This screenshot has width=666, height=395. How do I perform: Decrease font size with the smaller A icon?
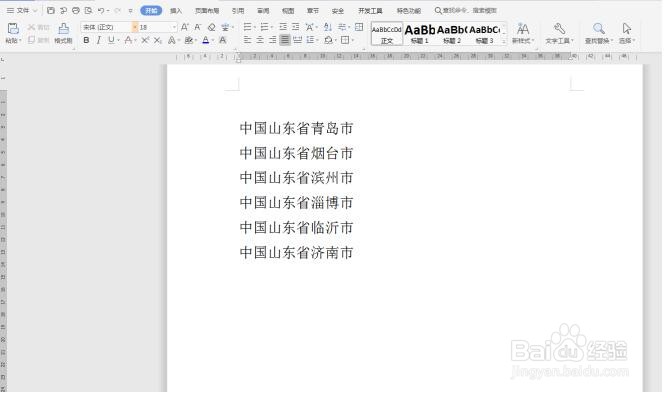(198, 27)
